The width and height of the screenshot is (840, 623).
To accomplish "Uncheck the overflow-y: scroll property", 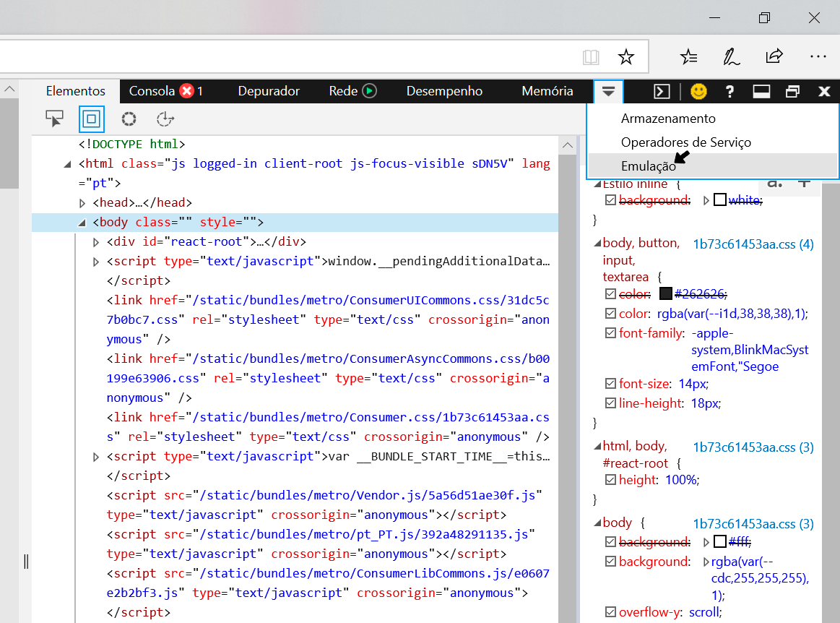I will click(610, 611).
